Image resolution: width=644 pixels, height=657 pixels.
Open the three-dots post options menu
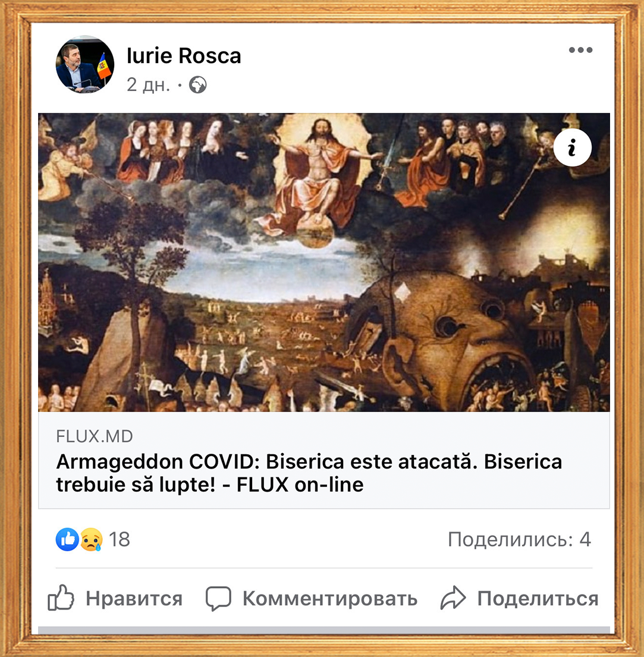pyautogui.click(x=580, y=50)
